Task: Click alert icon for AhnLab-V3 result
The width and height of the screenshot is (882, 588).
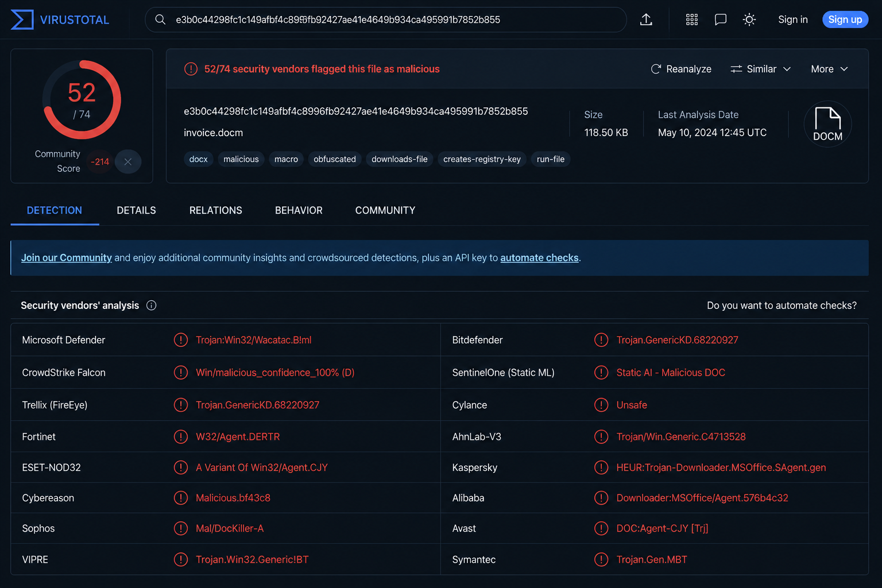Action: 601,437
